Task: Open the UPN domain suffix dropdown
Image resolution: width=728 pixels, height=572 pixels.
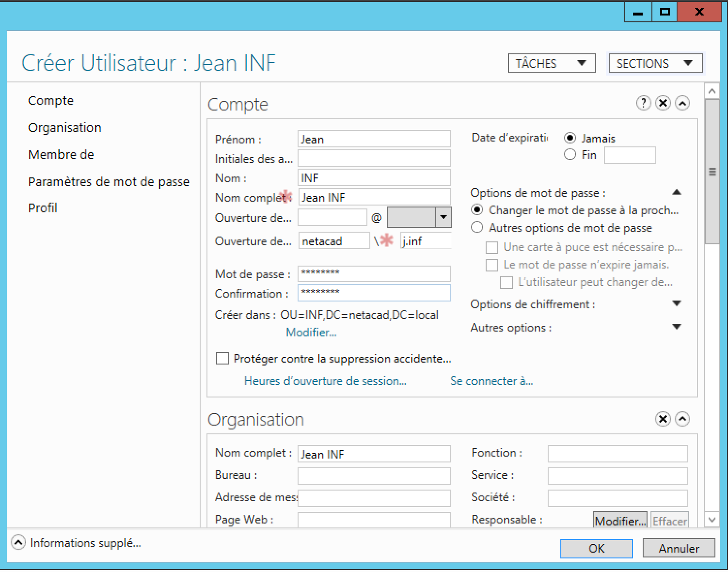Action: tap(443, 218)
